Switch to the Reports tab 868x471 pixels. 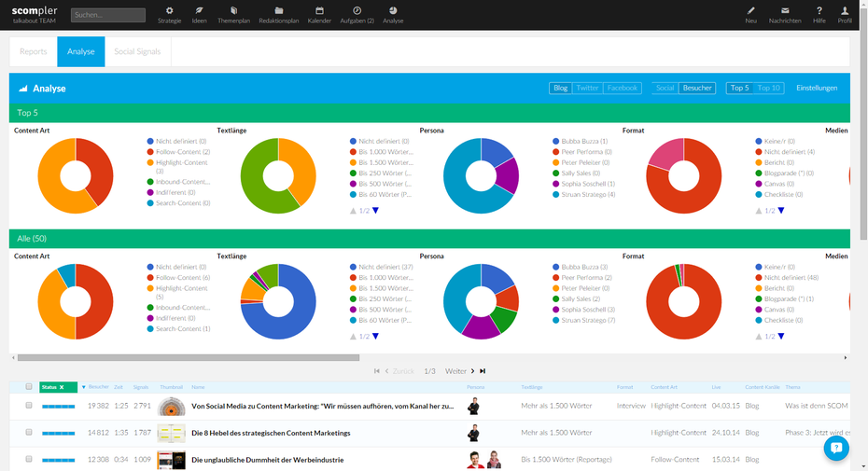coord(34,51)
